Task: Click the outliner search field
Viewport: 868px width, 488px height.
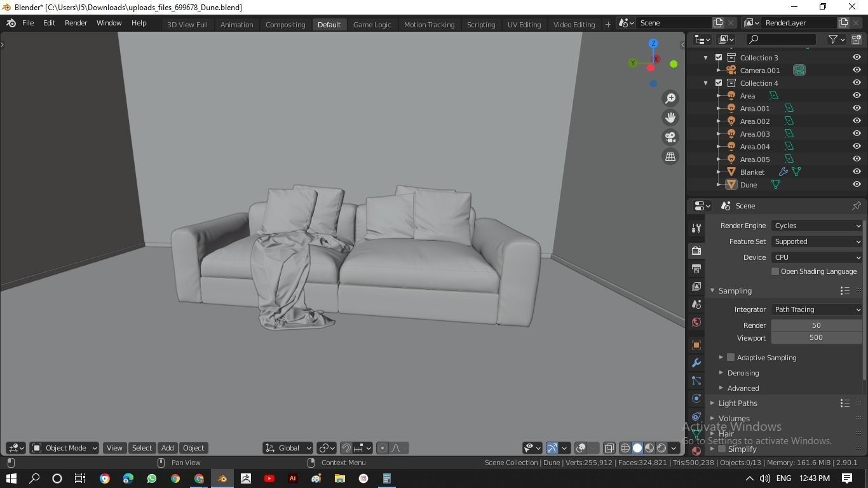Action: 781,39
